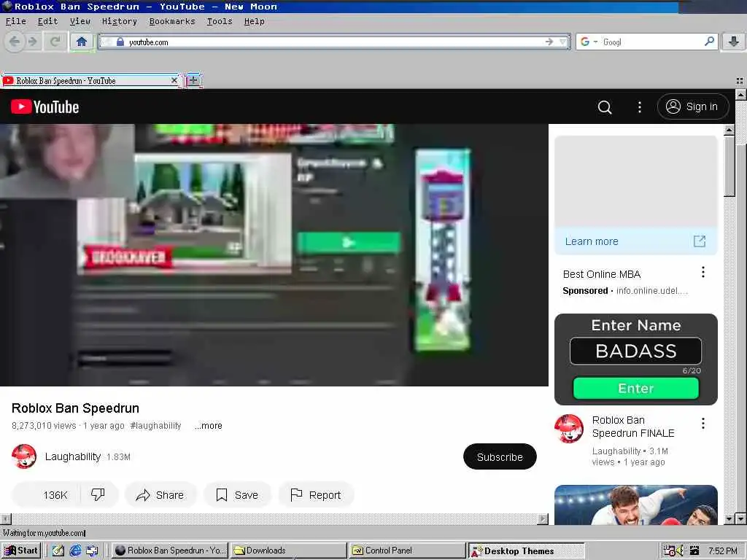Open the Laughability channel avatar
The width and height of the screenshot is (747, 560).
(x=24, y=456)
